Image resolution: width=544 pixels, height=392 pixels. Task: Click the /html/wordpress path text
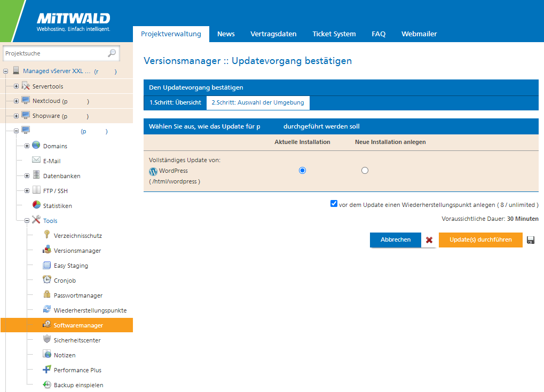(x=175, y=181)
